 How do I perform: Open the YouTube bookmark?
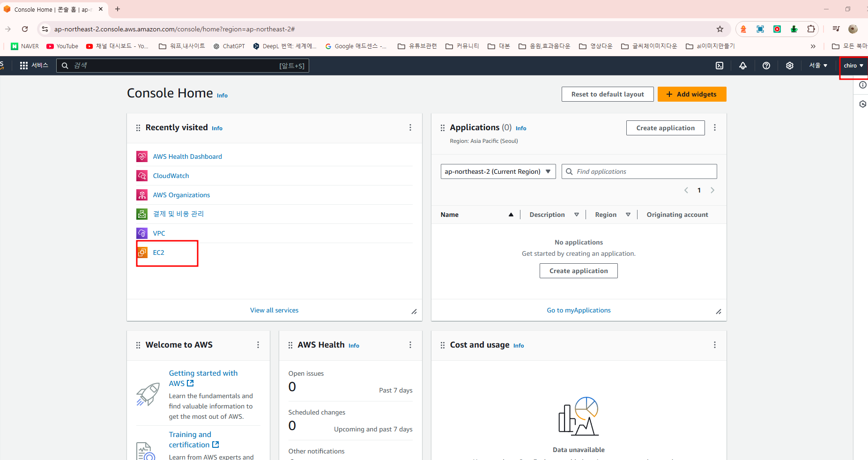pyautogui.click(x=62, y=46)
